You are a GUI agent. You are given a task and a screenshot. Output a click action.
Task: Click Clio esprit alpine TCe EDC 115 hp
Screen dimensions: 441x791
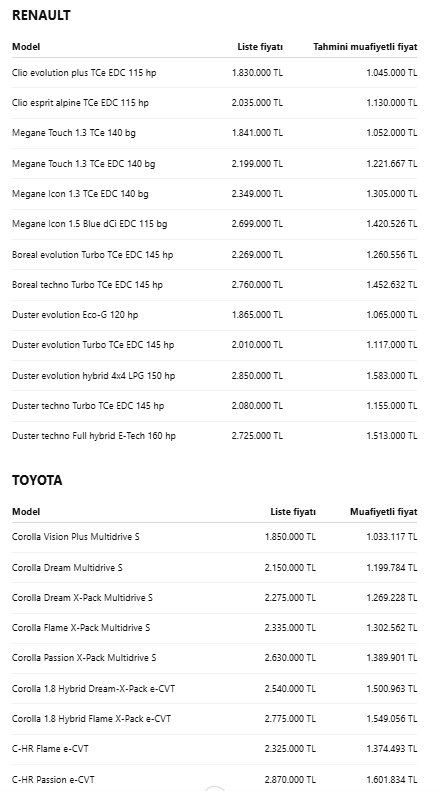point(80,103)
